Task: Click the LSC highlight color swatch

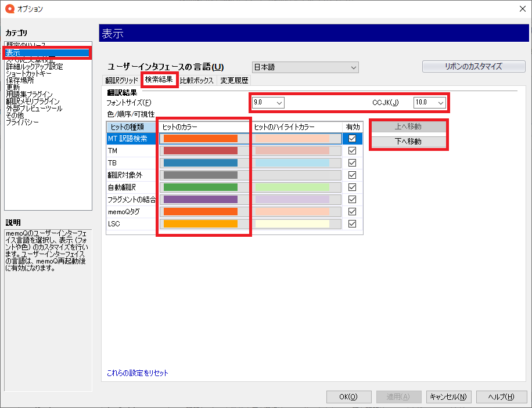Action: tap(292, 224)
